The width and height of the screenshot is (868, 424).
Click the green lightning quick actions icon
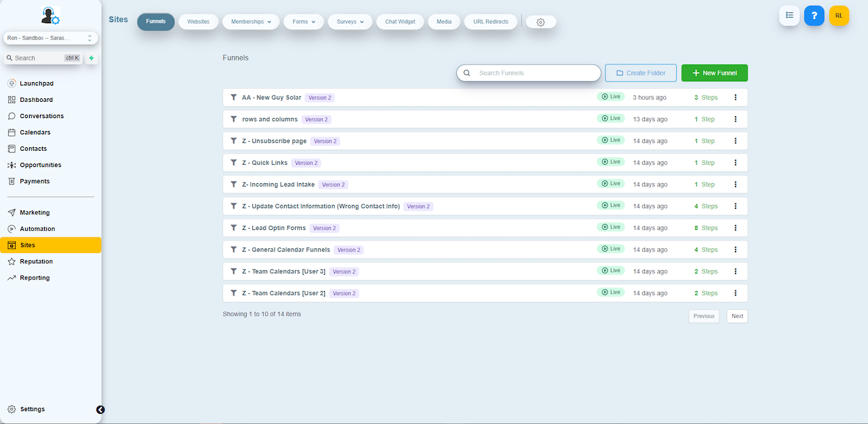pos(92,58)
